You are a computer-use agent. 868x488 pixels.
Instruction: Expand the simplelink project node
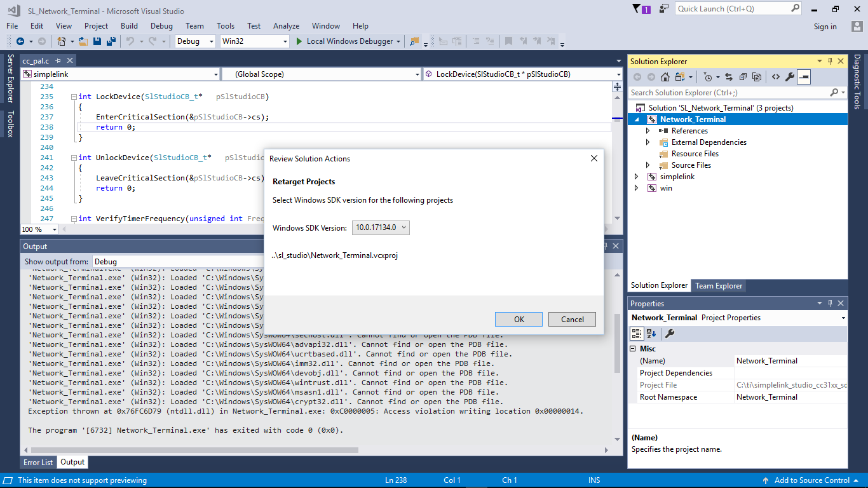click(x=637, y=177)
